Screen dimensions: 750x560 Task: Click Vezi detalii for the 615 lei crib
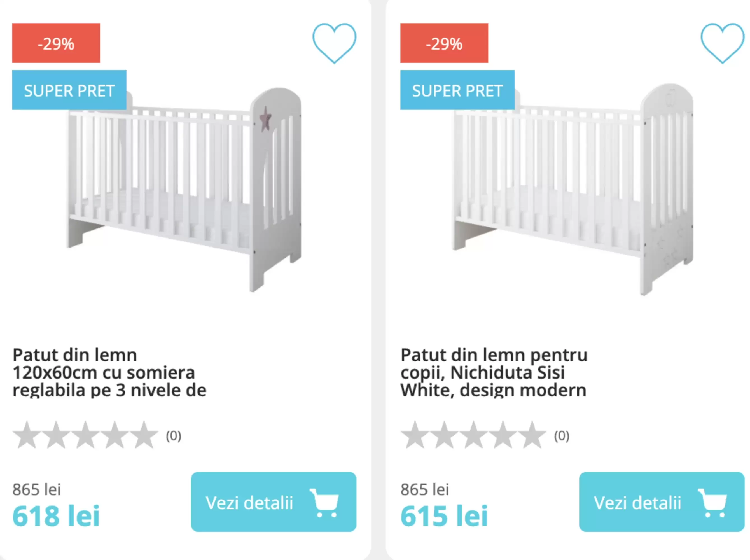(661, 502)
